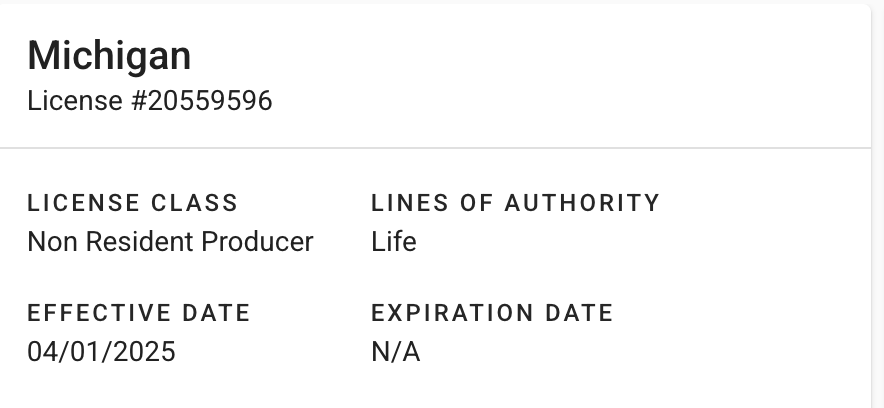Image resolution: width=884 pixels, height=408 pixels.
Task: Select the License #20559596 text
Action: click(149, 101)
